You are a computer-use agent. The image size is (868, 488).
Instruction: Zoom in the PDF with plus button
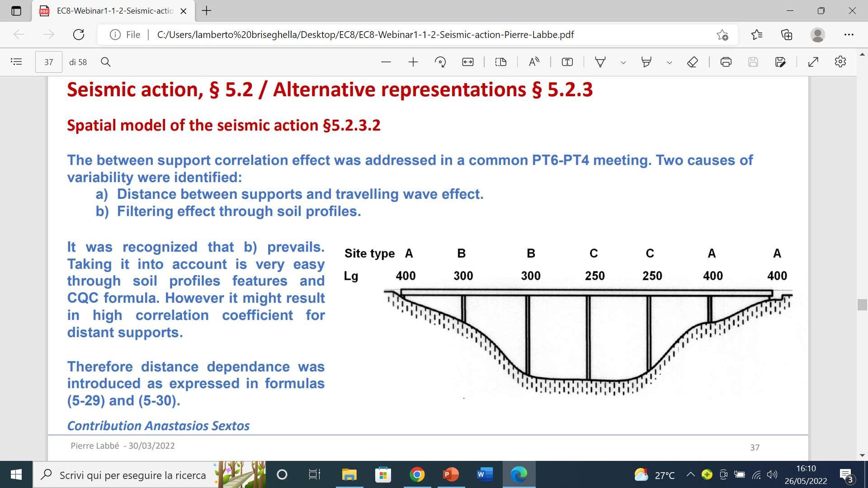pyautogui.click(x=413, y=62)
